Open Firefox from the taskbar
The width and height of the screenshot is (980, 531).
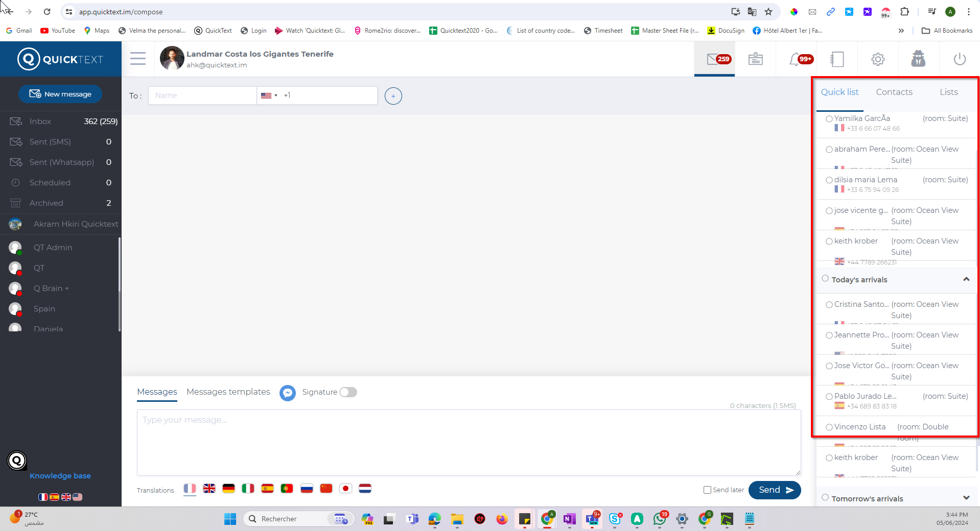coord(502,519)
